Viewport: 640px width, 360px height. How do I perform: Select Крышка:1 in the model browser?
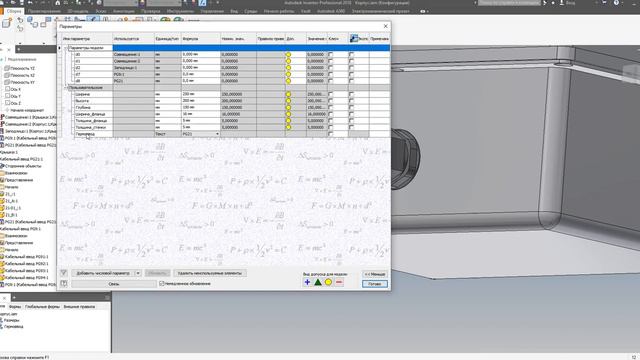[9, 152]
